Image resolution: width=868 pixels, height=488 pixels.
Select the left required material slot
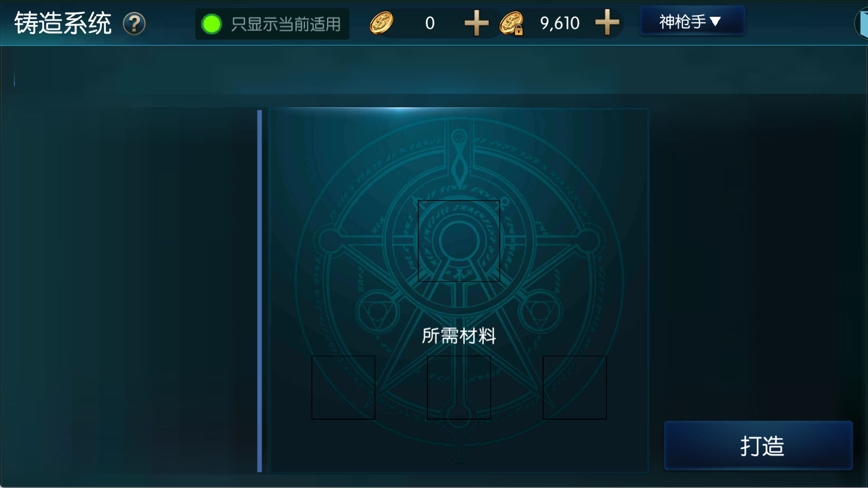(x=343, y=387)
